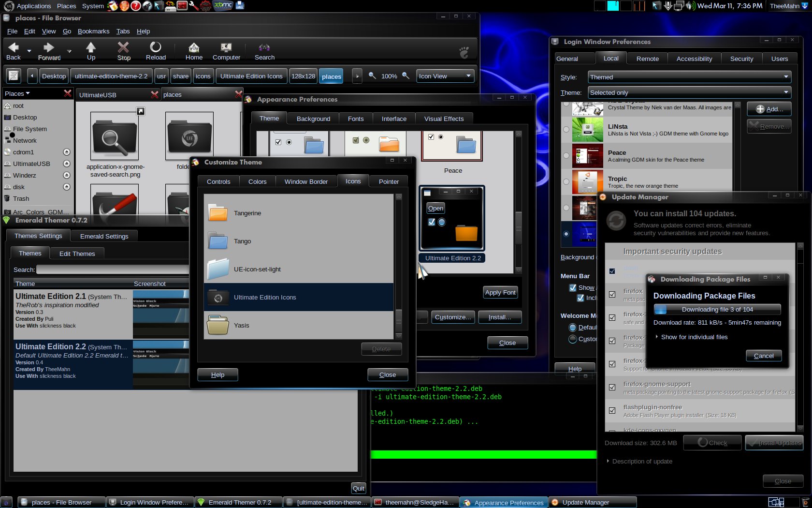This screenshot has height=508, width=812.
Task: Uncheck the firefox-gnome-support update
Action: 612,387
